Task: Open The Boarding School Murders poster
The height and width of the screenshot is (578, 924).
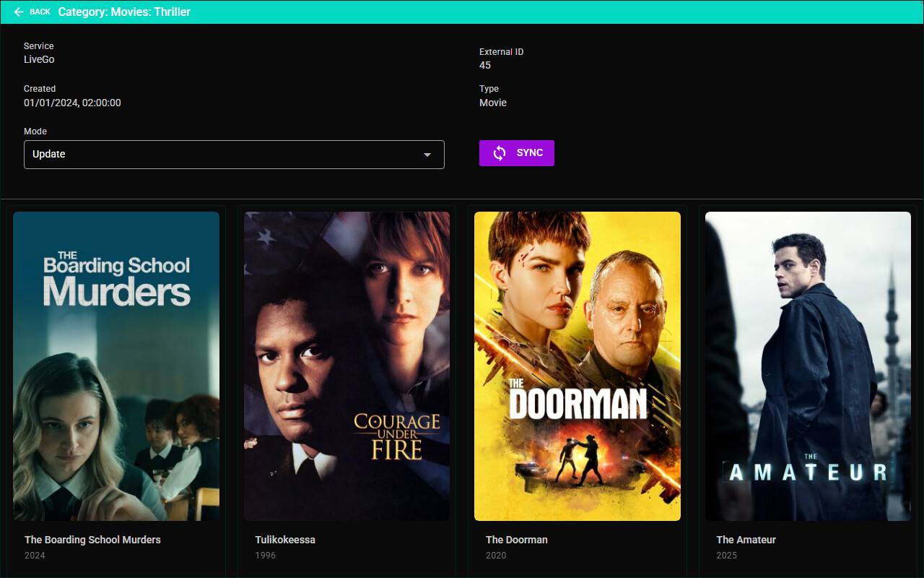Action: [116, 366]
